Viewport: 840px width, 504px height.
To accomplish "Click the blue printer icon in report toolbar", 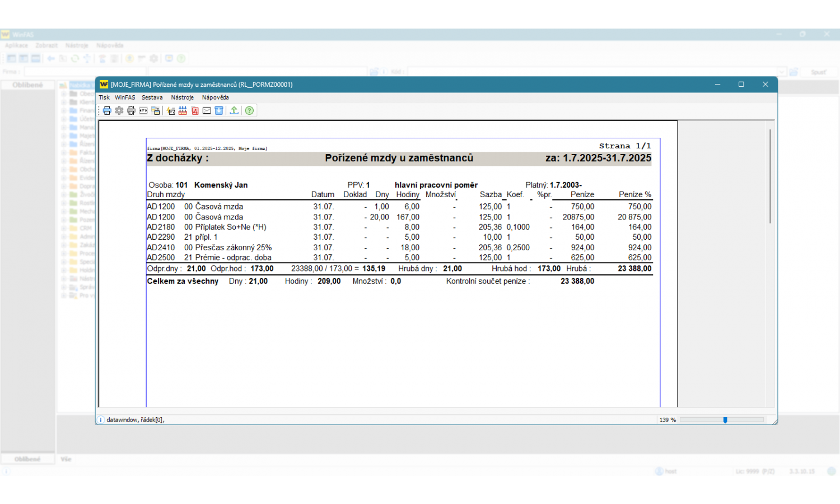I will [x=107, y=111].
